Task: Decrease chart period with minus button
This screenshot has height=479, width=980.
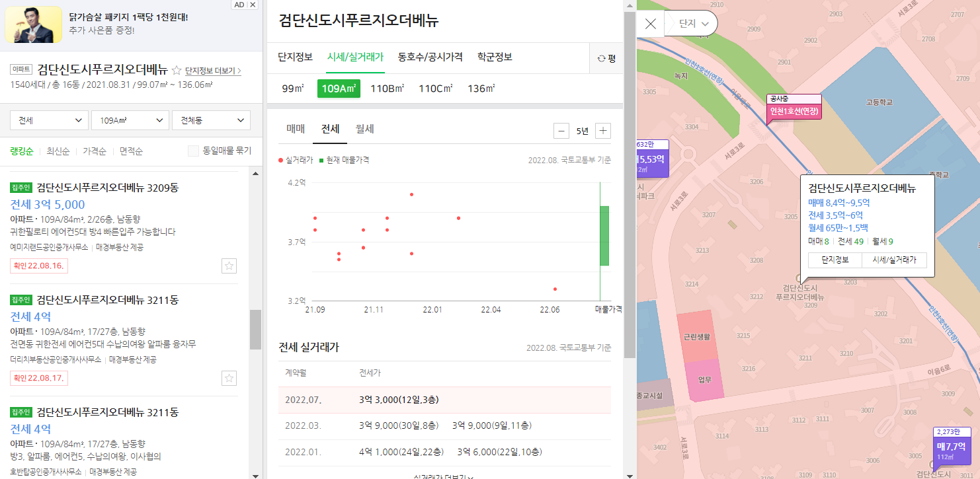Action: point(561,131)
